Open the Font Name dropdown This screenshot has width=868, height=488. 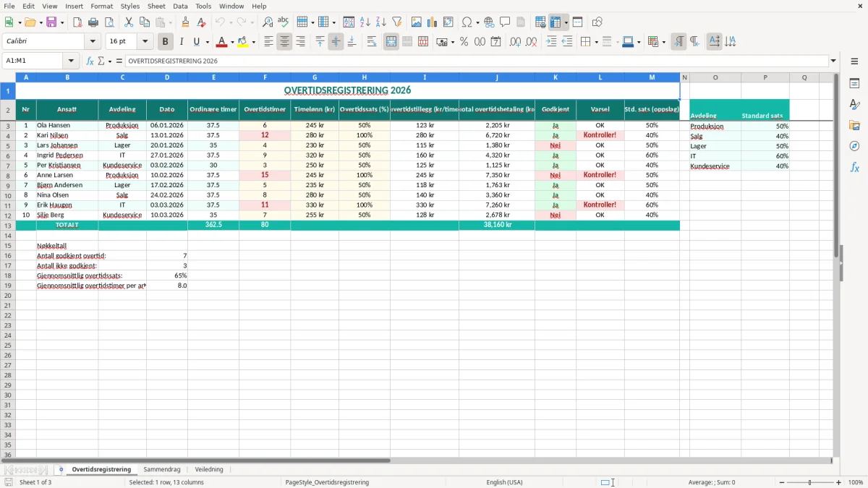click(93, 42)
